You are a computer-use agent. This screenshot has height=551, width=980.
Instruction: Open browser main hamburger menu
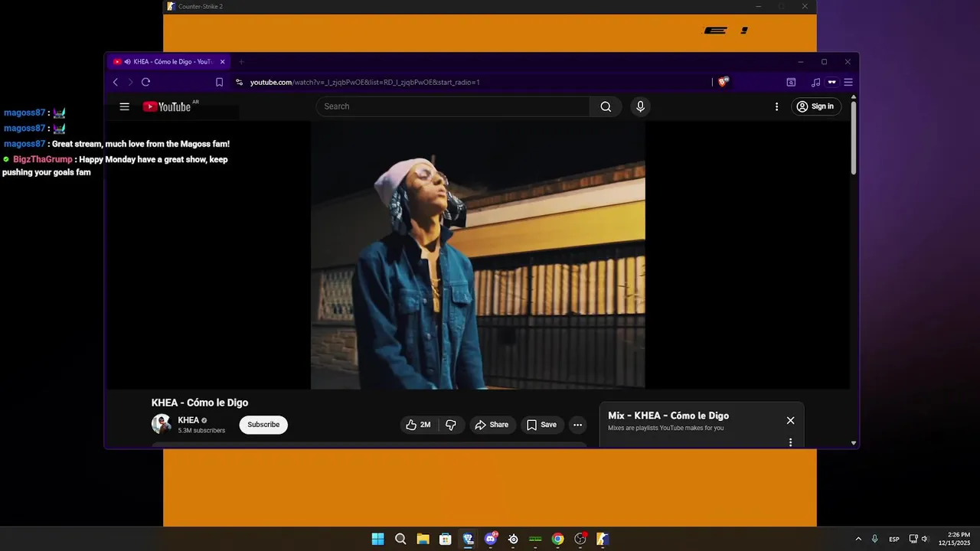click(848, 82)
